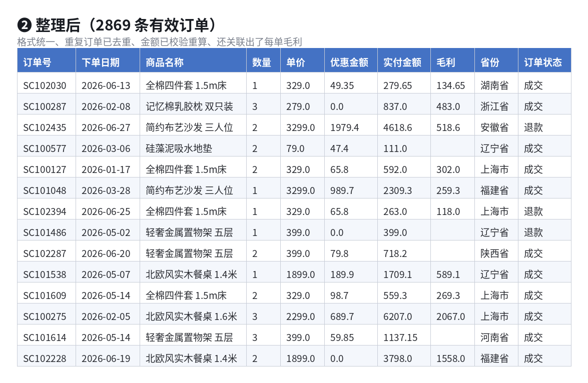588x383 pixels.
Task: Click product 硅藻泥吸水地垫
Action: [x=179, y=149]
